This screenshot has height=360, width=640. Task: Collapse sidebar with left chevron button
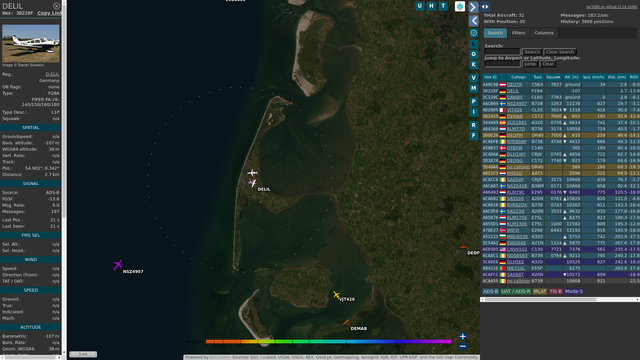click(473, 20)
